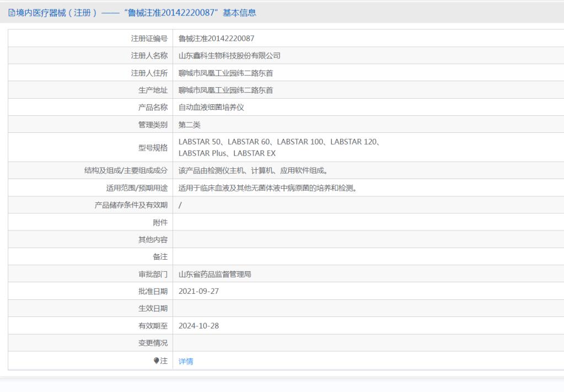Click the 结构及组成/主要组成成分 label
Screen dimensions: 564x392
tap(126, 170)
